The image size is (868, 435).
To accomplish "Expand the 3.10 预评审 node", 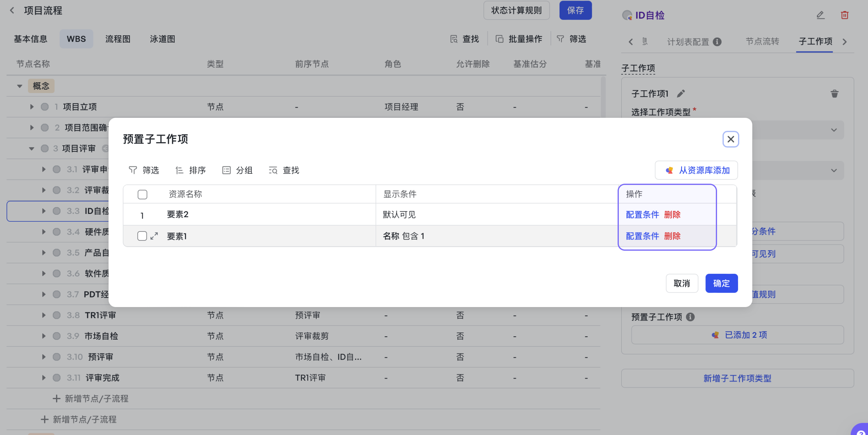I will tap(43, 357).
